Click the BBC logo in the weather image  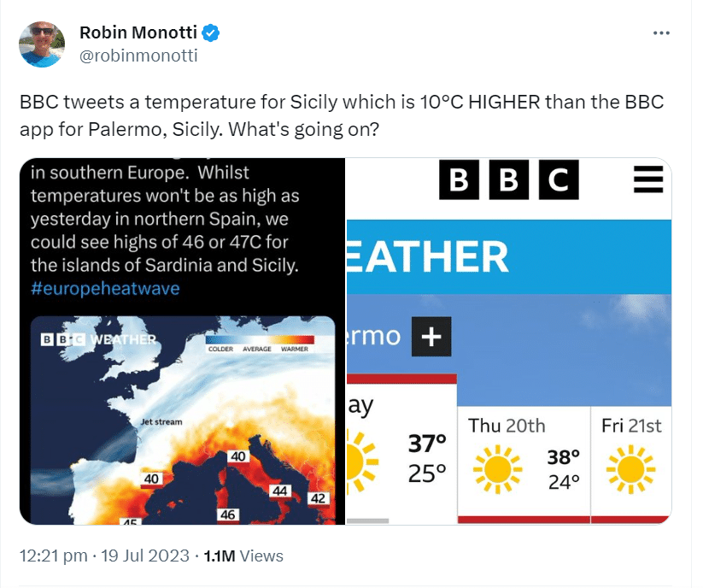coord(509,179)
